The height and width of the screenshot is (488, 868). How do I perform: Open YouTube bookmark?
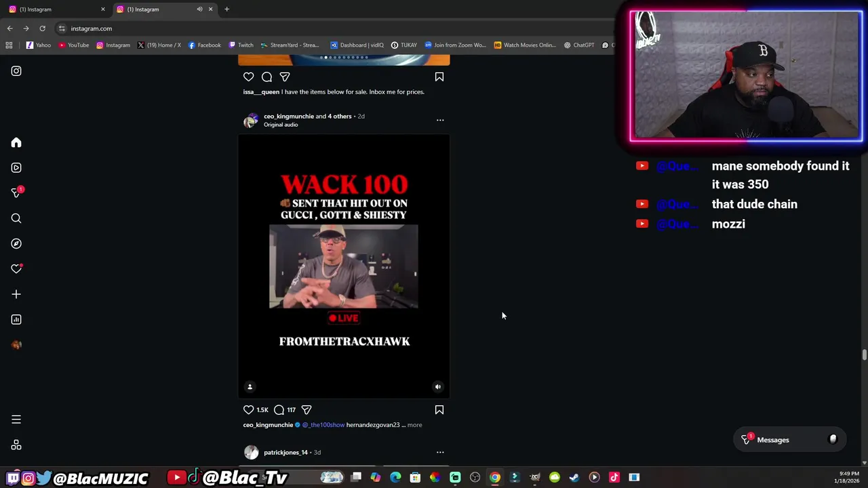(x=73, y=45)
